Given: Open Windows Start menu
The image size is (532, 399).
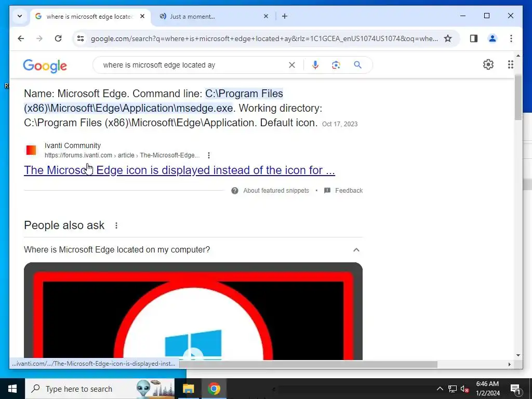Looking at the screenshot, I should click(x=12, y=389).
